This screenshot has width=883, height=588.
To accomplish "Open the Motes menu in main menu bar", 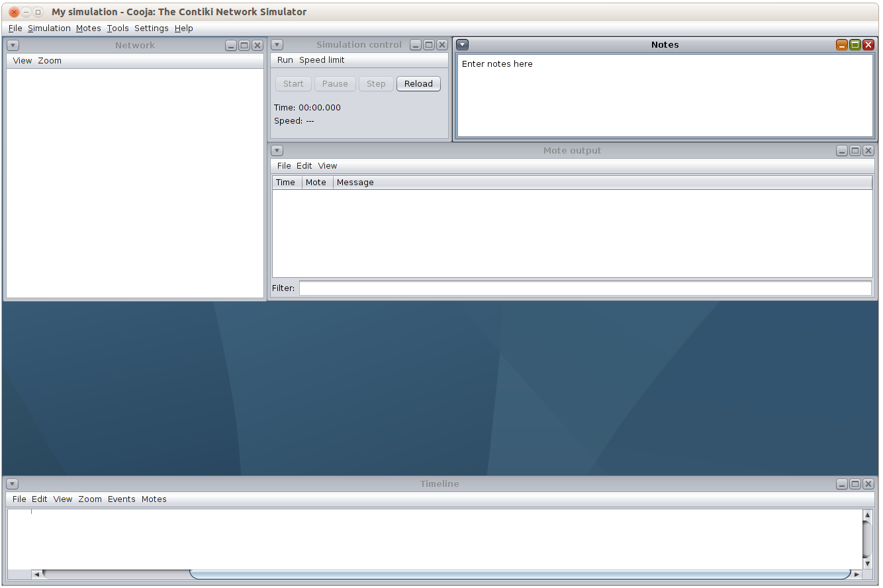I will coord(89,28).
